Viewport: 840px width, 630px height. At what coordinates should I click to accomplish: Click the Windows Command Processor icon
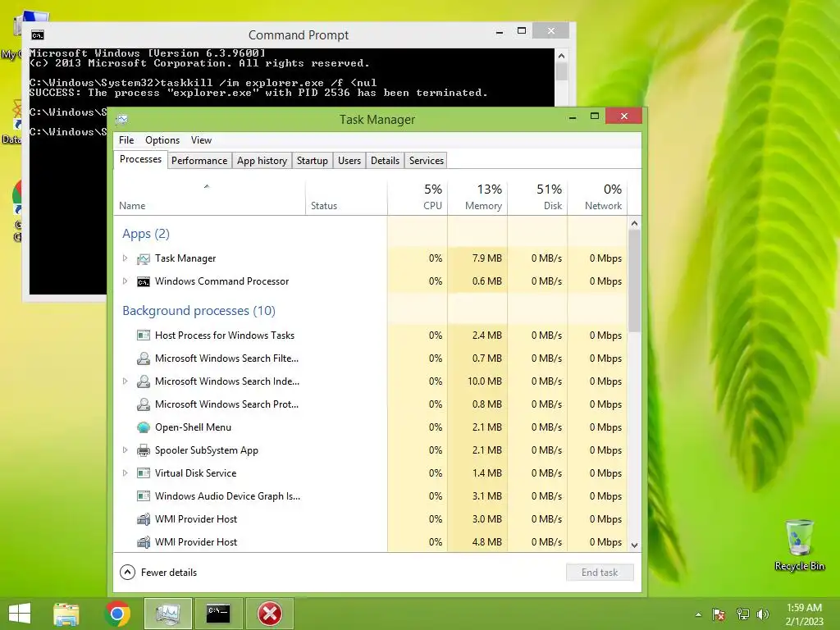coord(143,282)
